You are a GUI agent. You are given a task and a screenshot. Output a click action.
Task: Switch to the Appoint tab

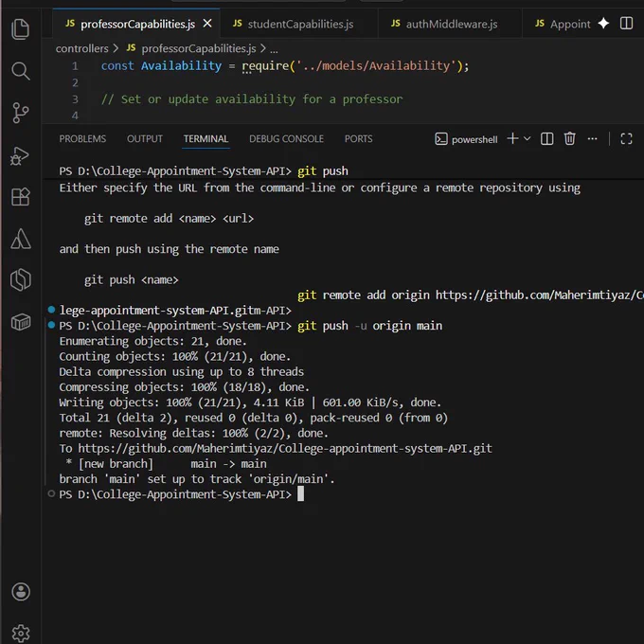coord(563,24)
